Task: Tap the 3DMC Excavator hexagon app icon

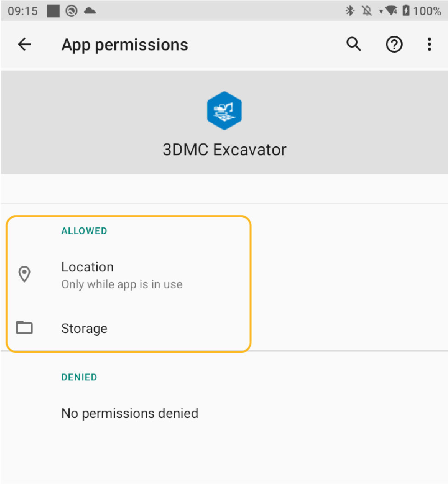Action: point(224,110)
